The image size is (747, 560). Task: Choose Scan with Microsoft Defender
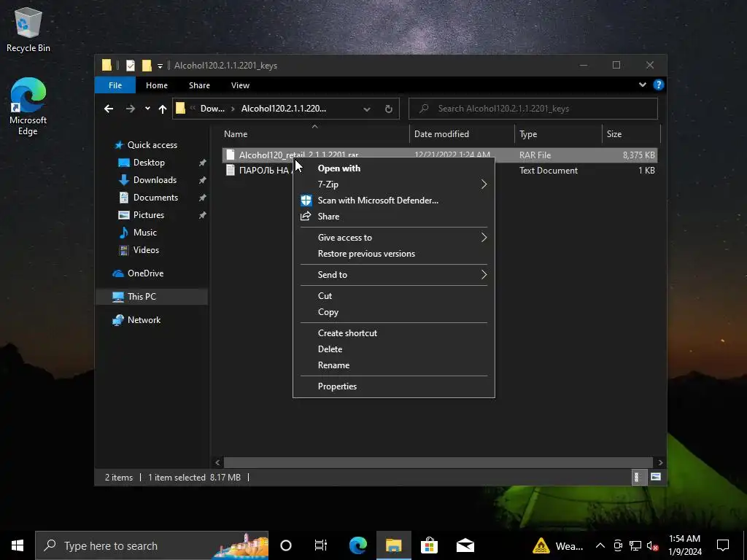click(x=393, y=201)
